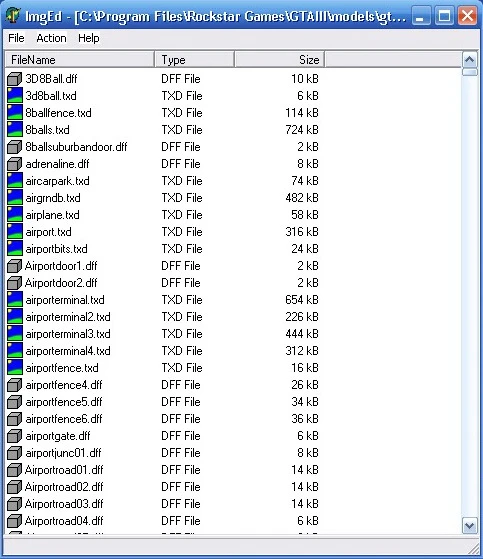Viewport: 483px width, 559px height.
Task: Sort files by the Size column header
Action: (x=279, y=60)
